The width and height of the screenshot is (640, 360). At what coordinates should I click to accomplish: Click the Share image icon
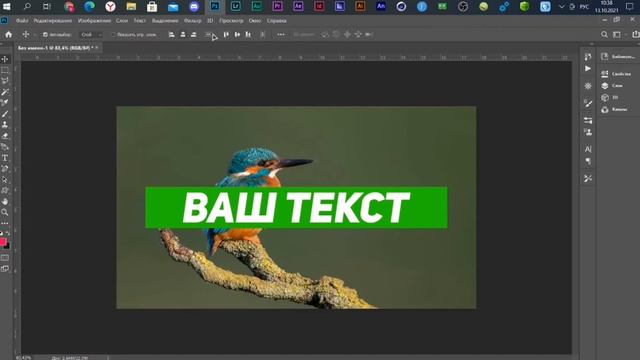[x=636, y=35]
